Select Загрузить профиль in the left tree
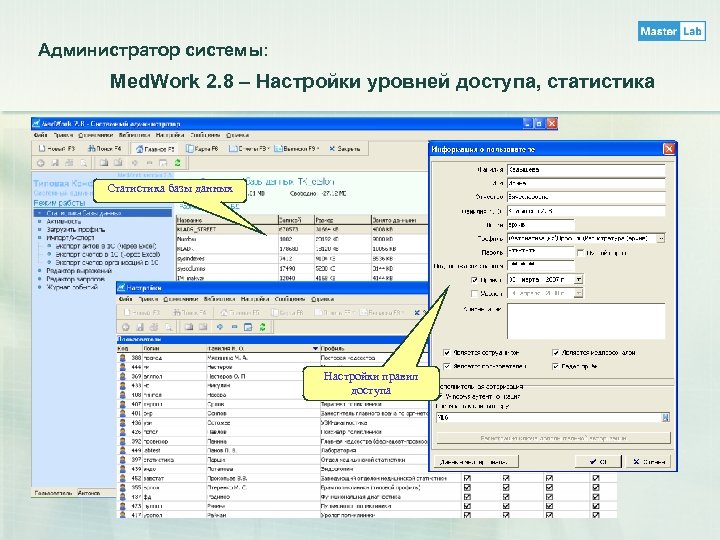The image size is (720, 540). click(x=76, y=230)
